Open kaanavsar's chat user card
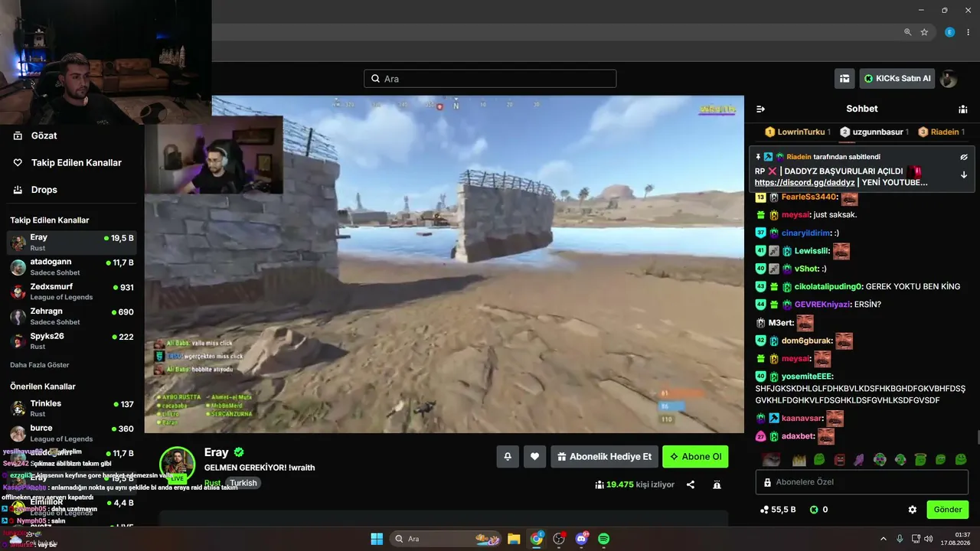 802,419
